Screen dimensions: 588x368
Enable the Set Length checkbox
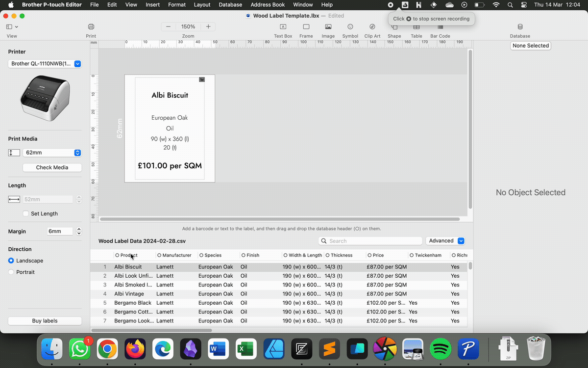26,213
